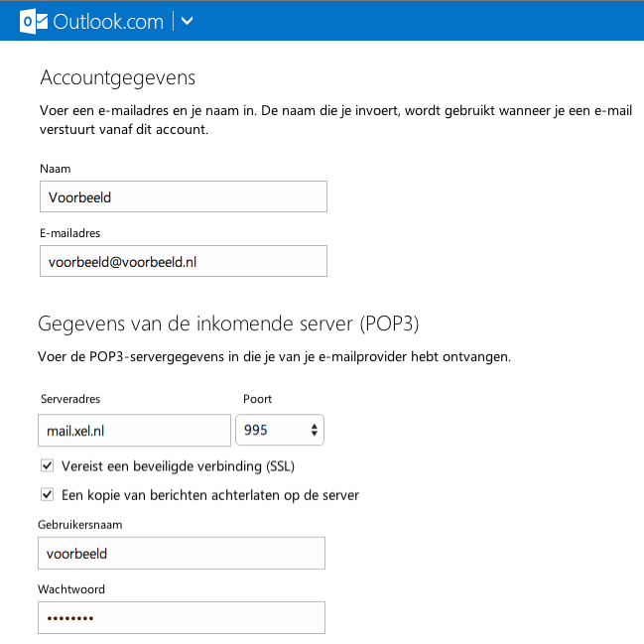644x644 pixels.
Task: Click the Naam field containing Voorbeeld
Action: coord(184,196)
